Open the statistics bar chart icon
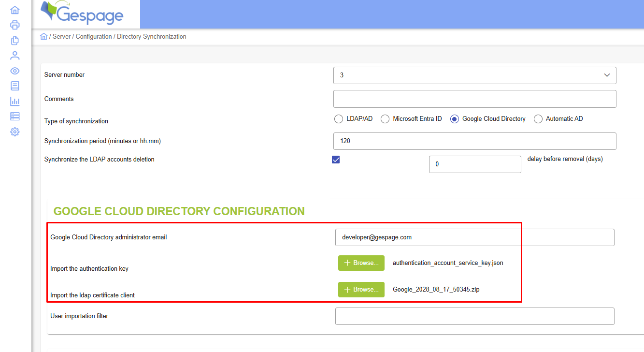 15,102
